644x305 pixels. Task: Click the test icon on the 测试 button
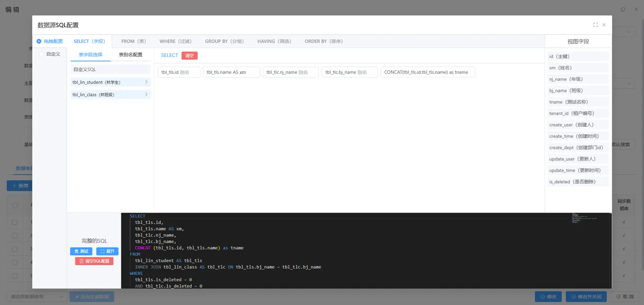point(76,251)
